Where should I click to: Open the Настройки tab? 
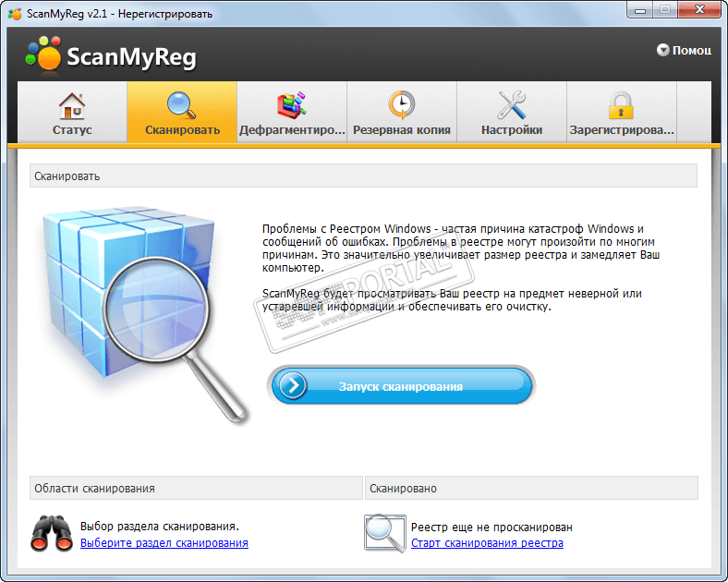coord(512,113)
